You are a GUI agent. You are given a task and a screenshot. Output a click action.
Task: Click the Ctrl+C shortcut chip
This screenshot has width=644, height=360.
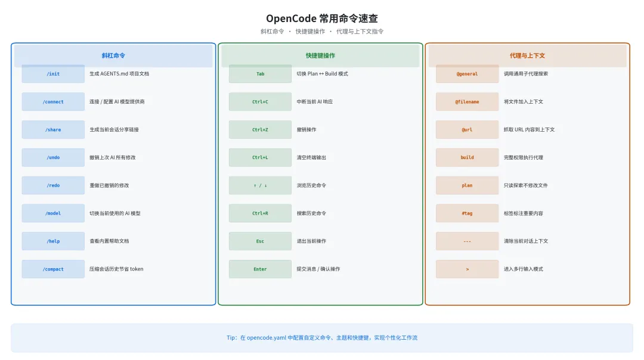click(x=260, y=102)
